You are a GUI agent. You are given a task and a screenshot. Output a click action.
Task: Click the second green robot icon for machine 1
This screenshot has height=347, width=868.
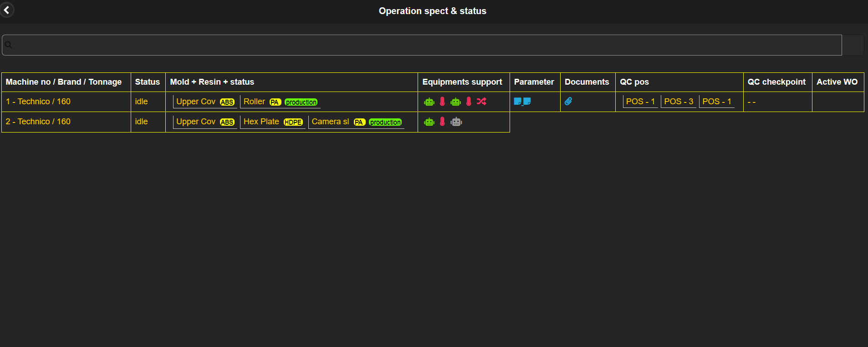[x=455, y=102]
